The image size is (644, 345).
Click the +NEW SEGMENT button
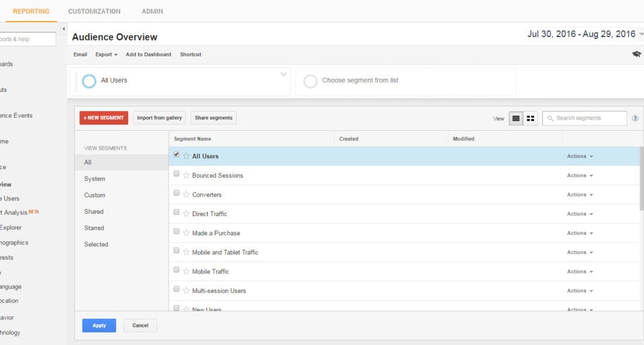point(104,118)
